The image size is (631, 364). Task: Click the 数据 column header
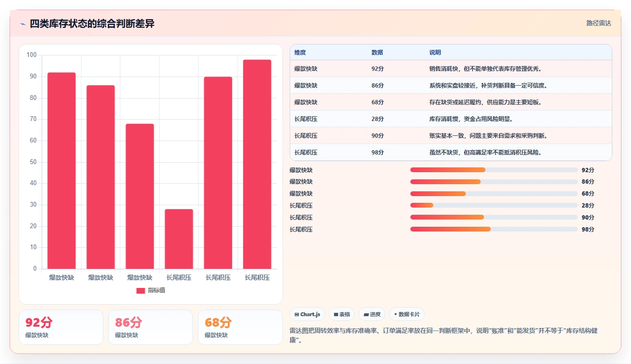tap(377, 53)
